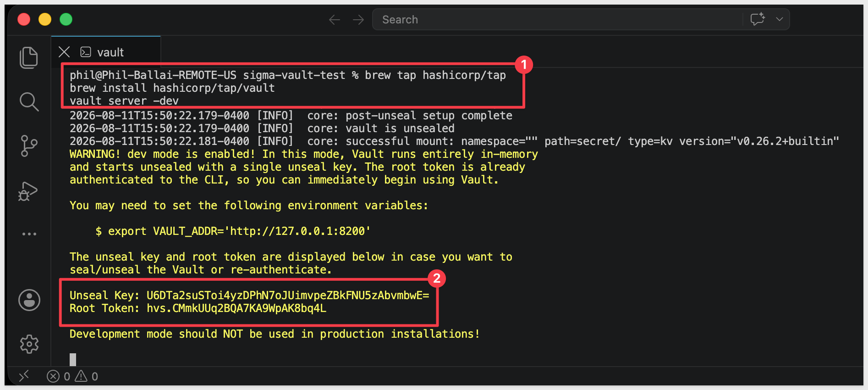Click the remote window indicator in status bar

(24, 376)
